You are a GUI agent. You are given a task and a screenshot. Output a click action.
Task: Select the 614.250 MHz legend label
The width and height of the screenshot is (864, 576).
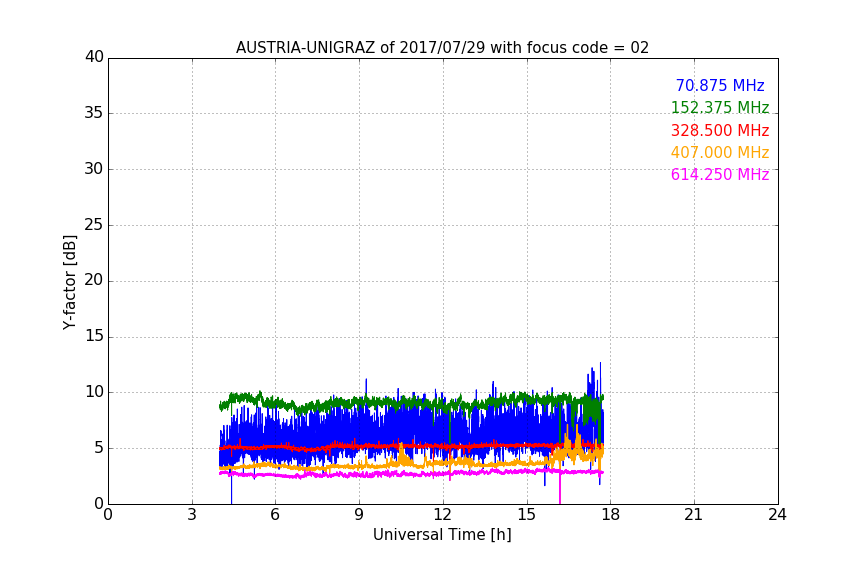pos(720,174)
